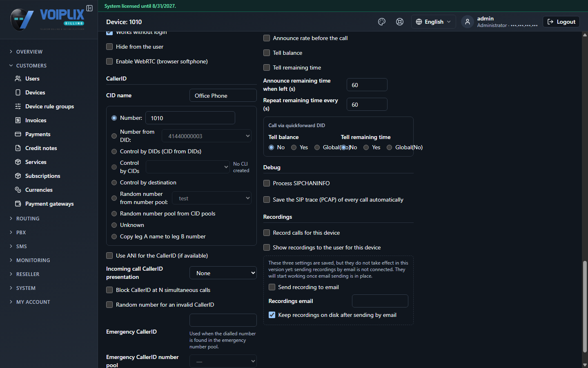This screenshot has width=588, height=368.
Task: Open the random number pool dropdown
Action: point(212,198)
